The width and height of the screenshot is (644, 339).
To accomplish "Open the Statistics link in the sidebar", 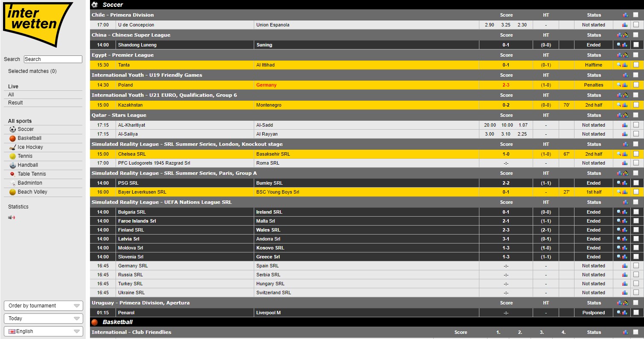I will (18, 207).
